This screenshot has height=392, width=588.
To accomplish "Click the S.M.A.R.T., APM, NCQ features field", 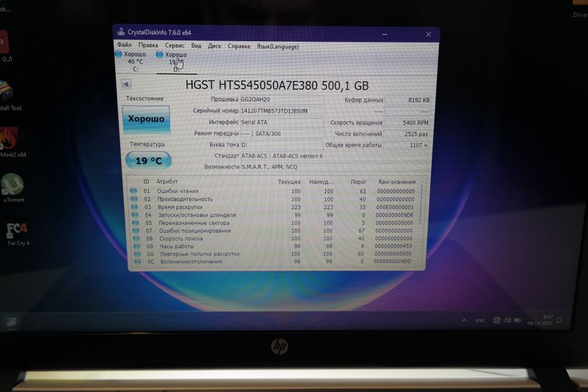I will (x=333, y=167).
